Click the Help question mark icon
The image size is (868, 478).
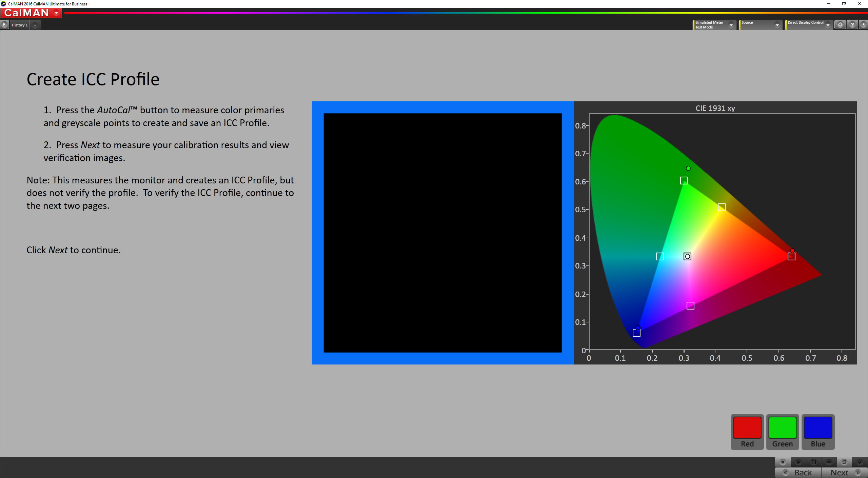[852, 24]
